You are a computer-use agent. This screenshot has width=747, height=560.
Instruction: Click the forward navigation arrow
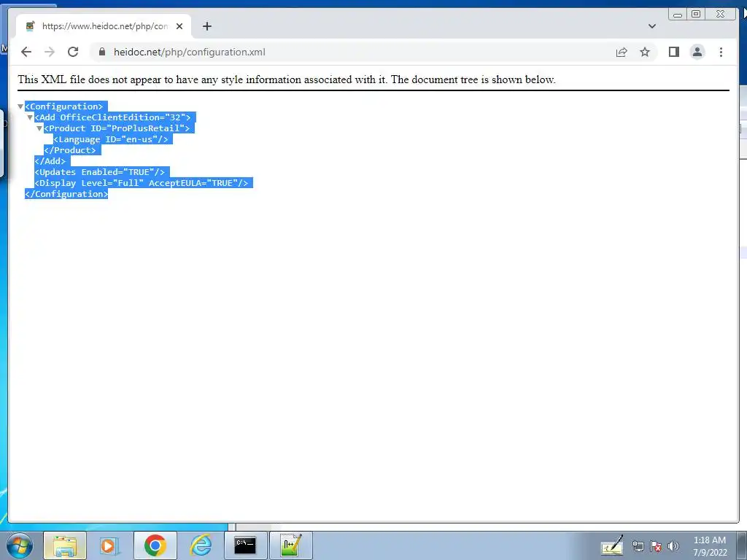50,52
